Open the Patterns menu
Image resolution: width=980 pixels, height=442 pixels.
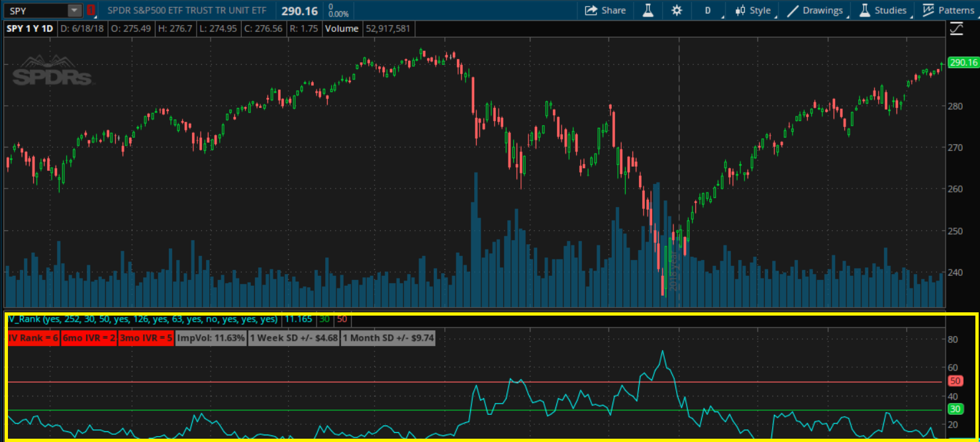click(956, 11)
